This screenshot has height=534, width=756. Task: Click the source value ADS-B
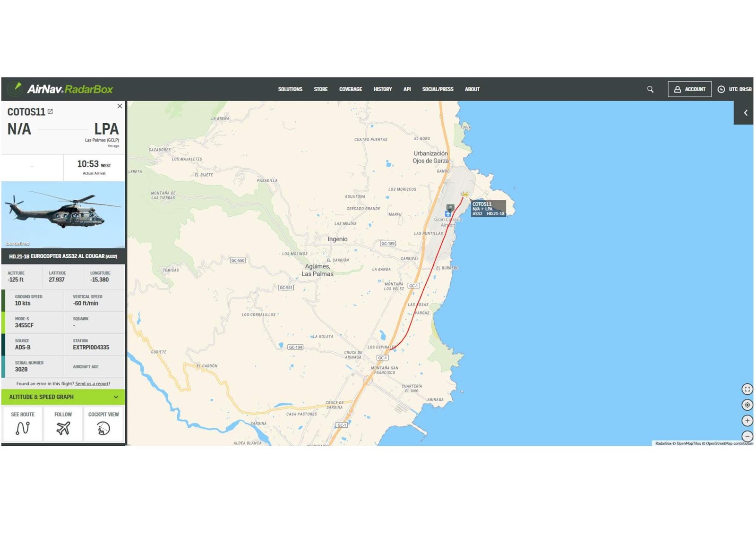tap(23, 348)
